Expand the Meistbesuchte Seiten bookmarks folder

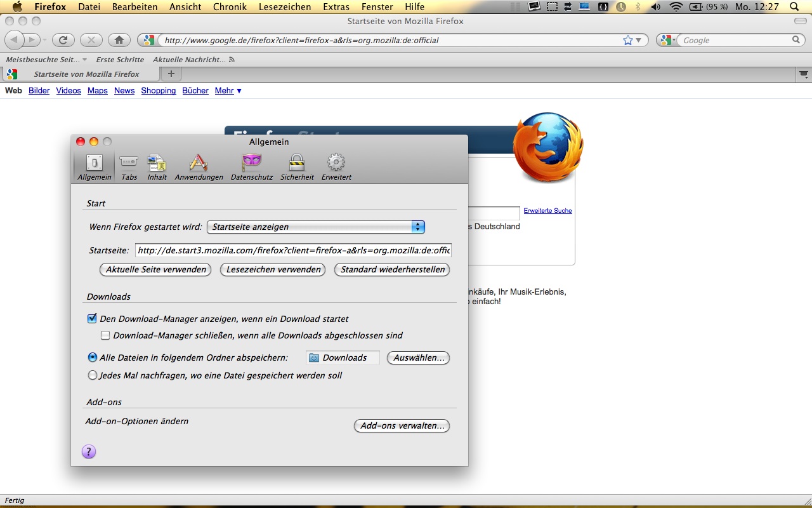47,60
